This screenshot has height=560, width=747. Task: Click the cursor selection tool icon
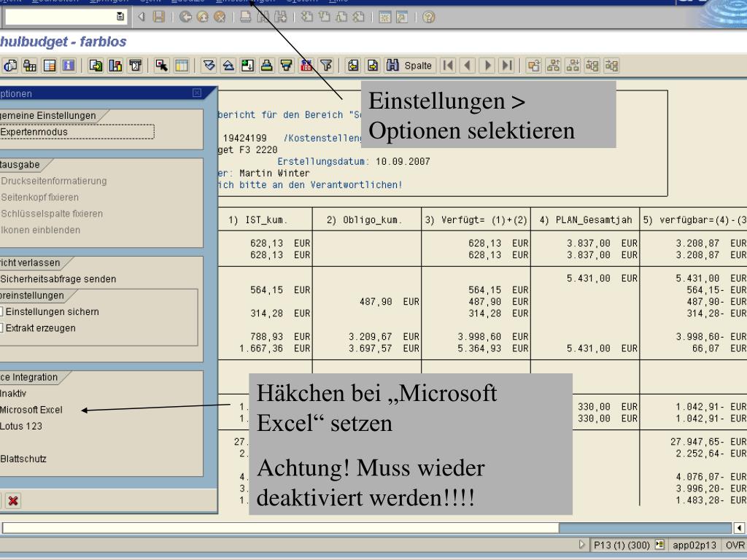tap(161, 66)
